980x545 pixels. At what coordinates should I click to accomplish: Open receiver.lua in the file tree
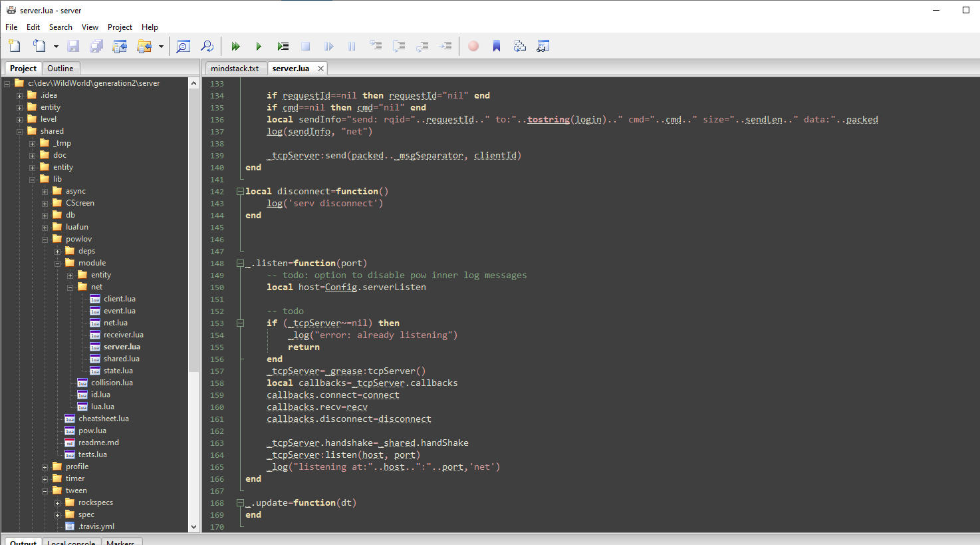[123, 335]
